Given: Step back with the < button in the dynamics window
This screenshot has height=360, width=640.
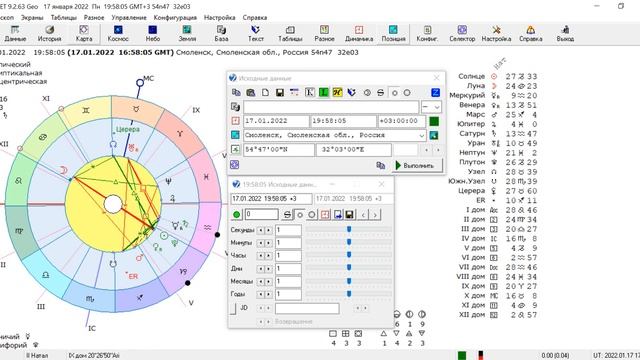Looking at the screenshot, I should click(x=363, y=215).
